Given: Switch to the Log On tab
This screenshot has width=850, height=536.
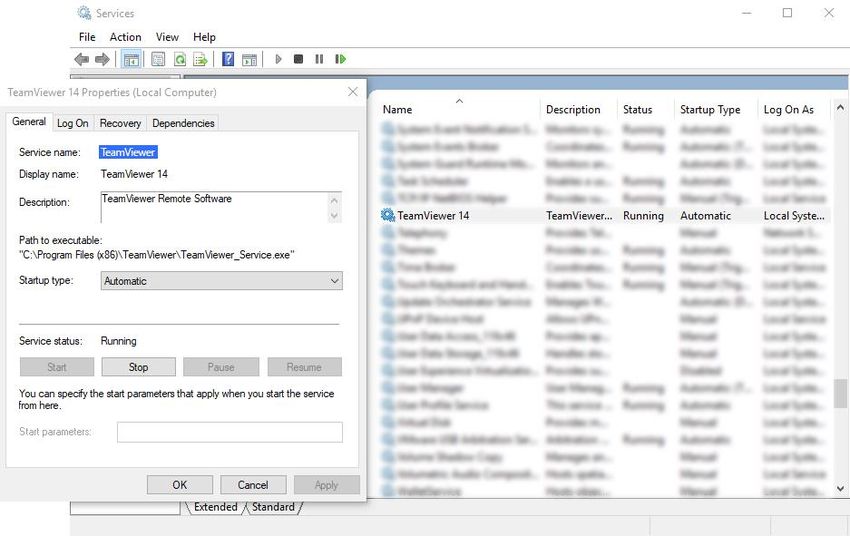Looking at the screenshot, I should pyautogui.click(x=73, y=123).
